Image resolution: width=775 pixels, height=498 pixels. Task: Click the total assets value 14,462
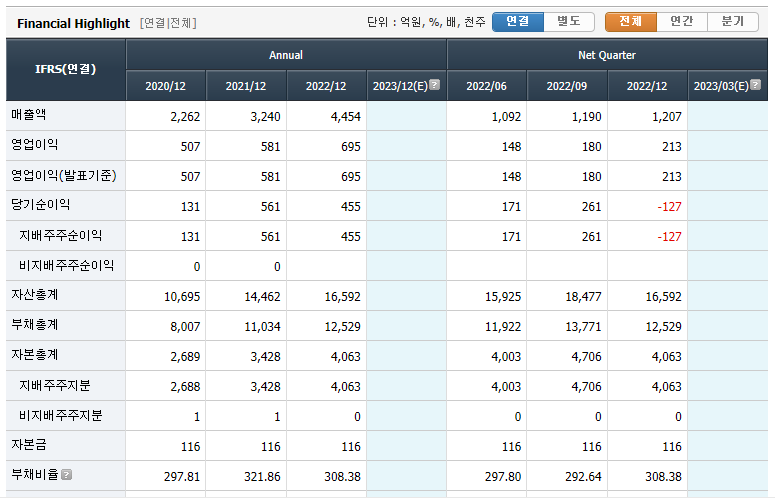[262, 297]
